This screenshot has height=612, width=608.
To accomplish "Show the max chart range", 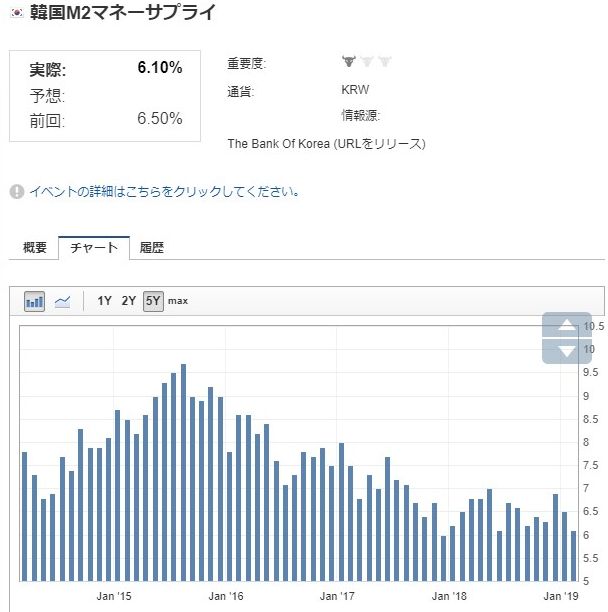I will click(x=178, y=301).
